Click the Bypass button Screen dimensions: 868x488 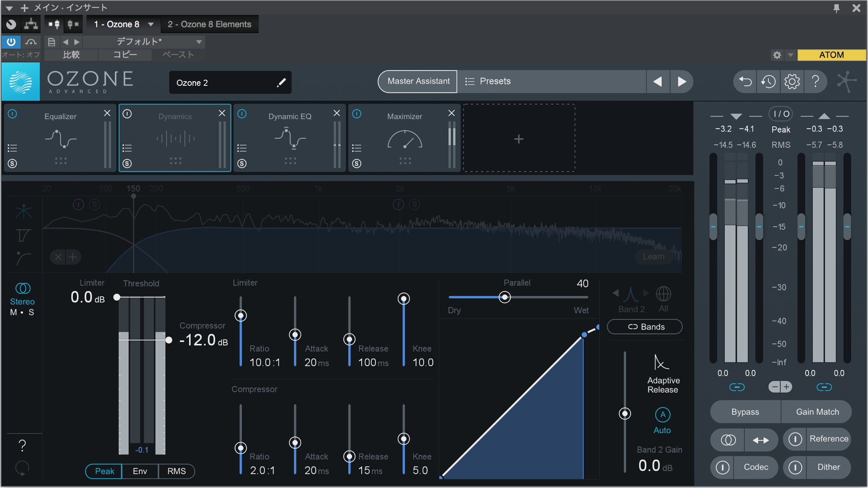tap(745, 412)
